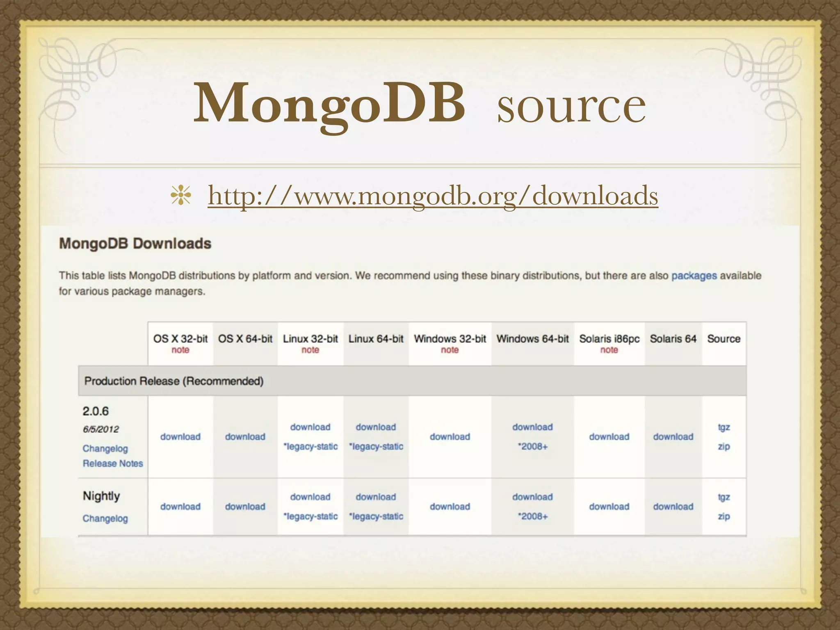Click the 'Source' column header
This screenshot has height=630, width=840.
(x=724, y=339)
